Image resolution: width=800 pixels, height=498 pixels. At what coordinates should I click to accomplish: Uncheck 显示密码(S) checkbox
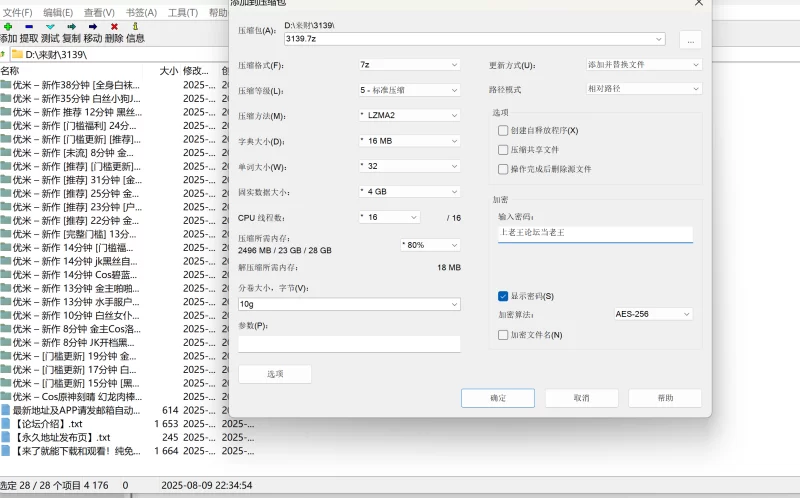503,296
